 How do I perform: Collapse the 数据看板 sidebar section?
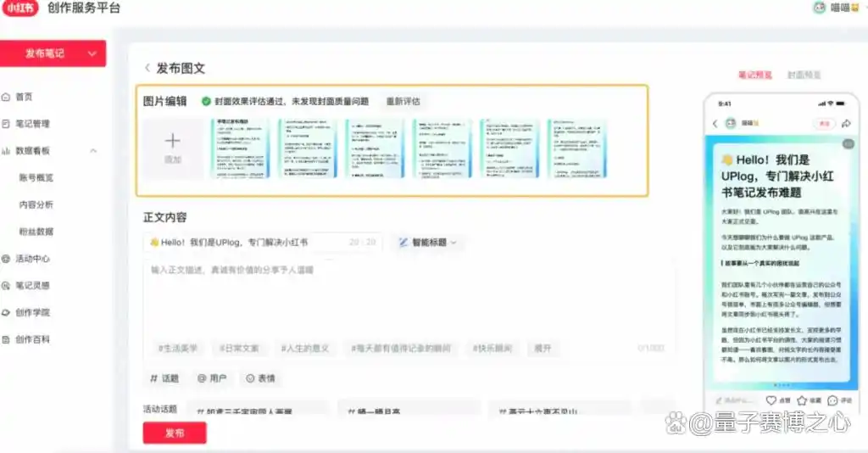tap(93, 151)
